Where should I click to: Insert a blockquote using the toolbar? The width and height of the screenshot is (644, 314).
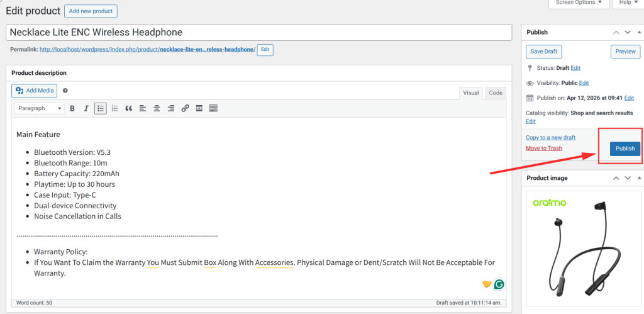point(129,108)
